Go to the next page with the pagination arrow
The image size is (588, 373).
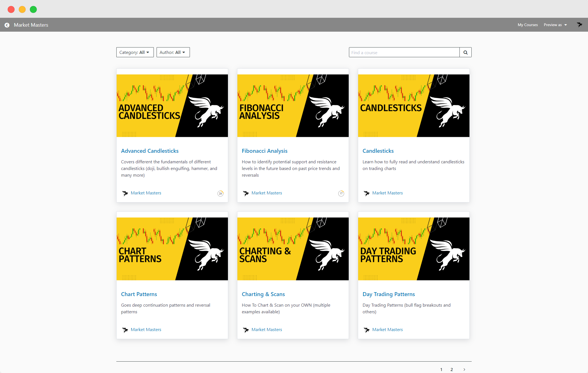click(x=464, y=369)
